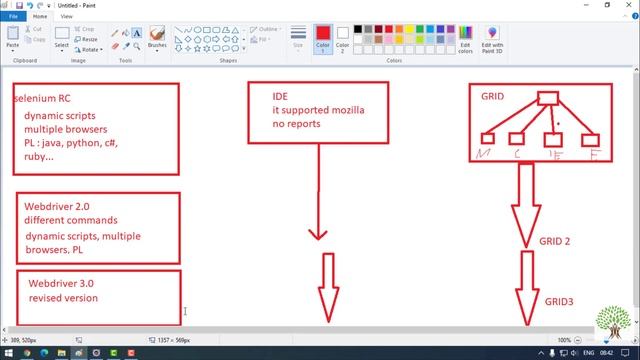Click the horizontal scrollbar at canvas bottom

pos(301,329)
